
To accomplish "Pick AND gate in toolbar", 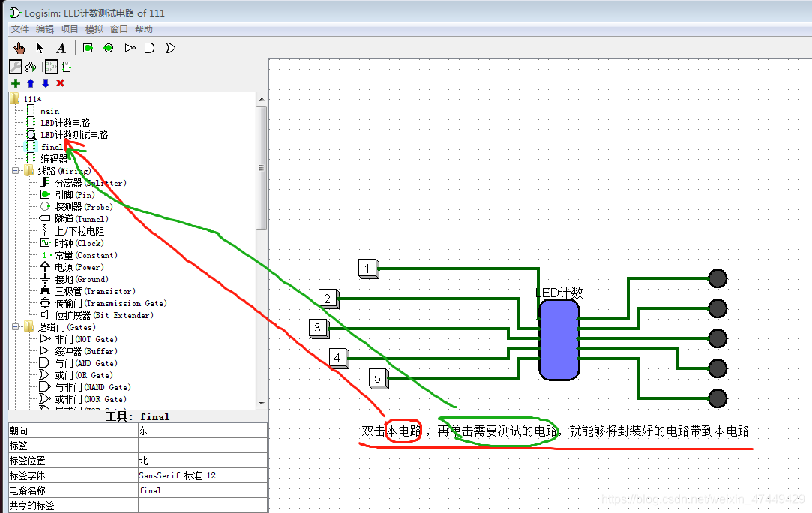I will coord(149,48).
